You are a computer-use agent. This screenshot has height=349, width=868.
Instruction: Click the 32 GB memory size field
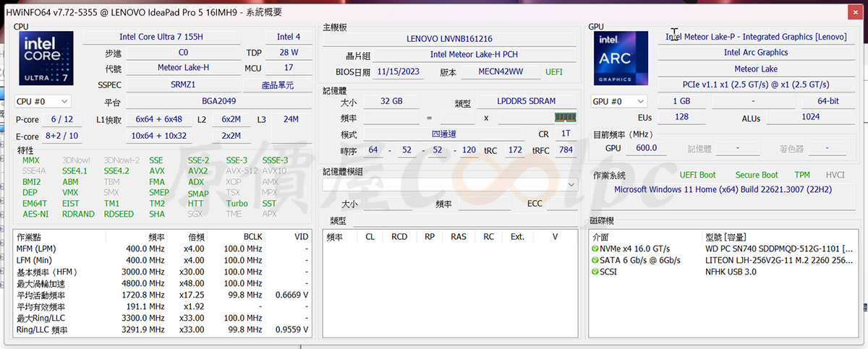[x=391, y=102]
